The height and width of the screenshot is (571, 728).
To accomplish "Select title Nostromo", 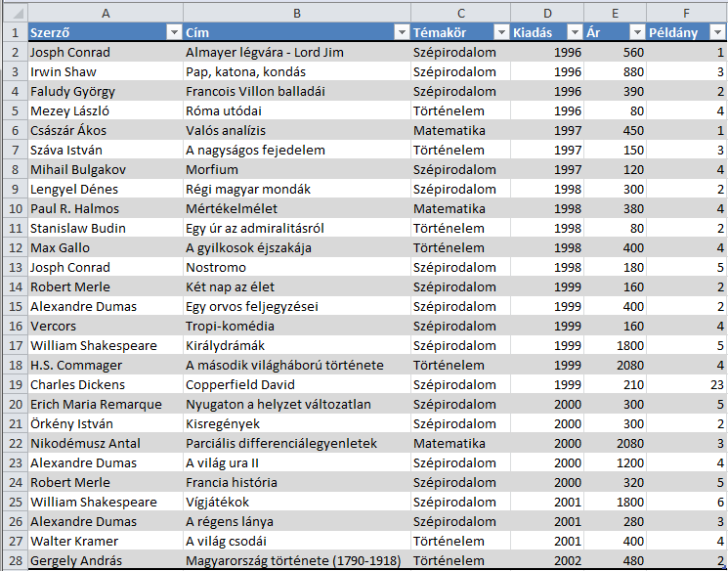I will [297, 268].
